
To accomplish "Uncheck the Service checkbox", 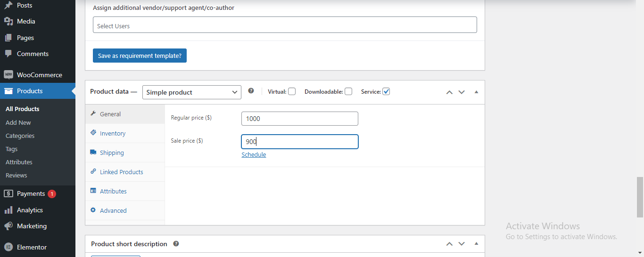I will (x=386, y=92).
